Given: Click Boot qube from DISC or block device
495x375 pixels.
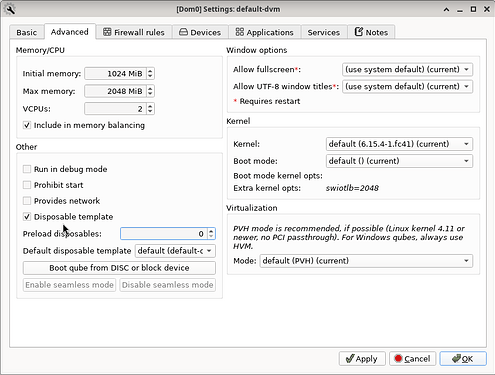Looking at the screenshot, I should pyautogui.click(x=119, y=268).
